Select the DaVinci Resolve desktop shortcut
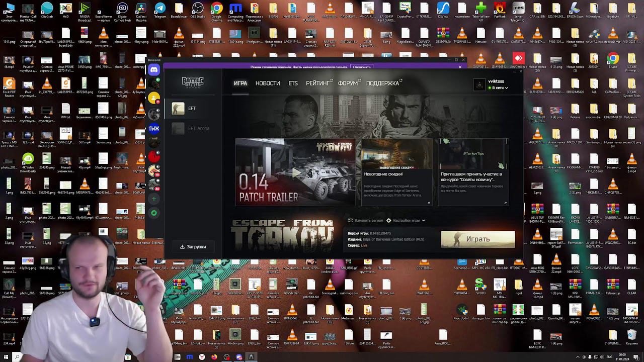 141,12
